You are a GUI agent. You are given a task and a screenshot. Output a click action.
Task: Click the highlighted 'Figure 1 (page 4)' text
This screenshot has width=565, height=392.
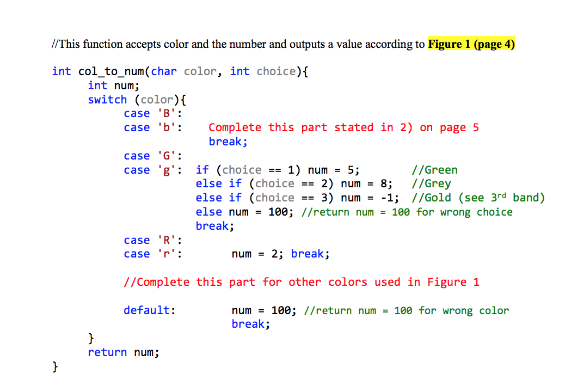tap(471, 44)
